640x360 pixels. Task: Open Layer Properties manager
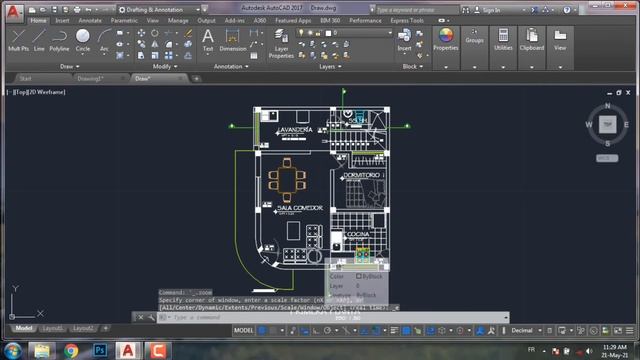(281, 44)
